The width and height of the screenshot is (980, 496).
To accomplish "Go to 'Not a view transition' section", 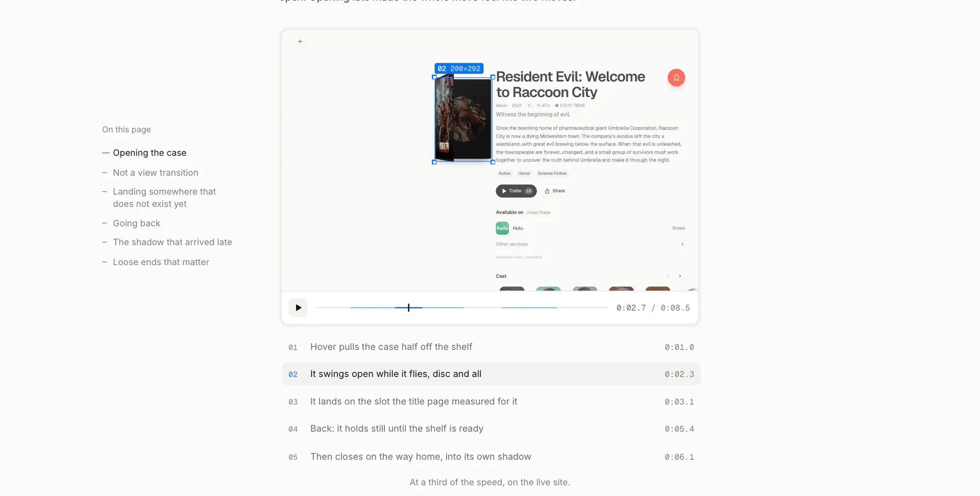I will (156, 173).
